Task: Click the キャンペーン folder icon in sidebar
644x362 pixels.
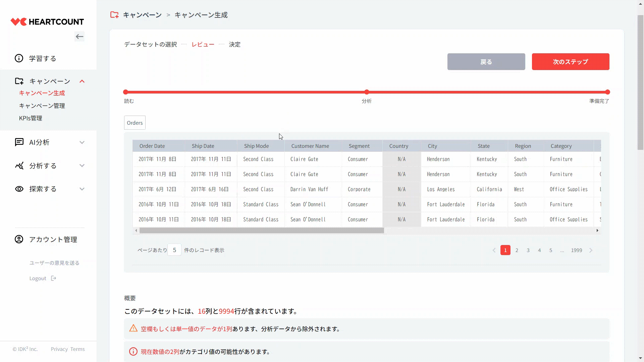Action: 19,81
